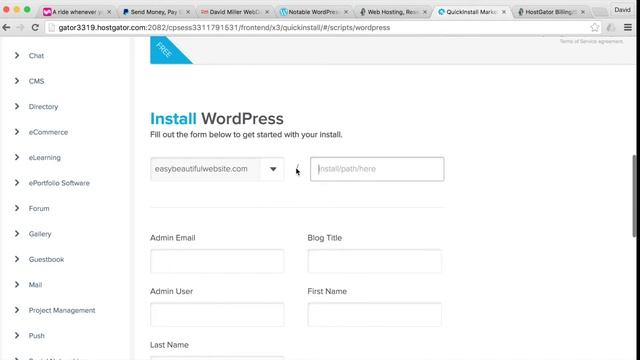Viewport: 640px width, 360px height.
Task: Switch to the 'A ride whenever' tab
Action: point(77,12)
